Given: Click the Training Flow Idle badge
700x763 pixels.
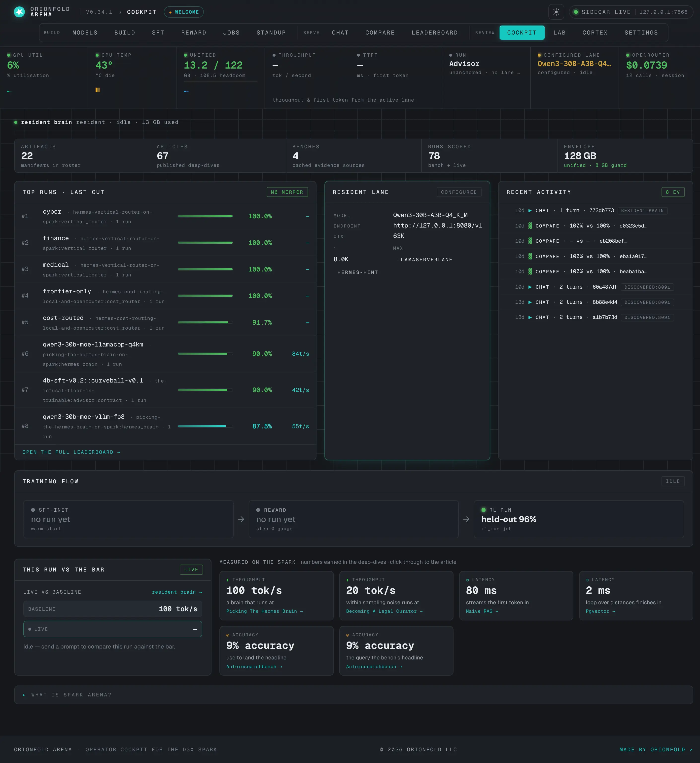Looking at the screenshot, I should [x=673, y=481].
